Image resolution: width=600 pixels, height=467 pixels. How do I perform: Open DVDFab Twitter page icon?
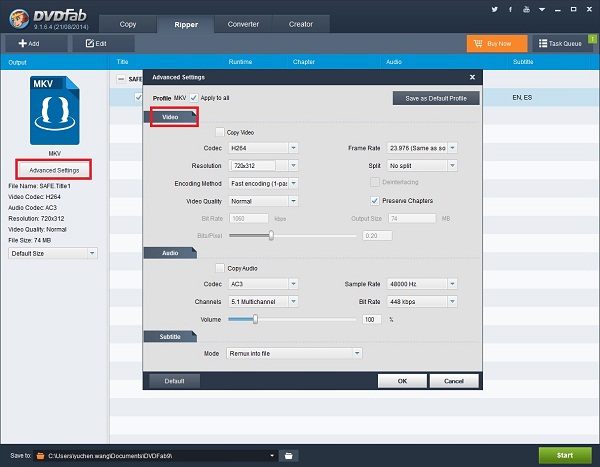pyautogui.click(x=494, y=9)
